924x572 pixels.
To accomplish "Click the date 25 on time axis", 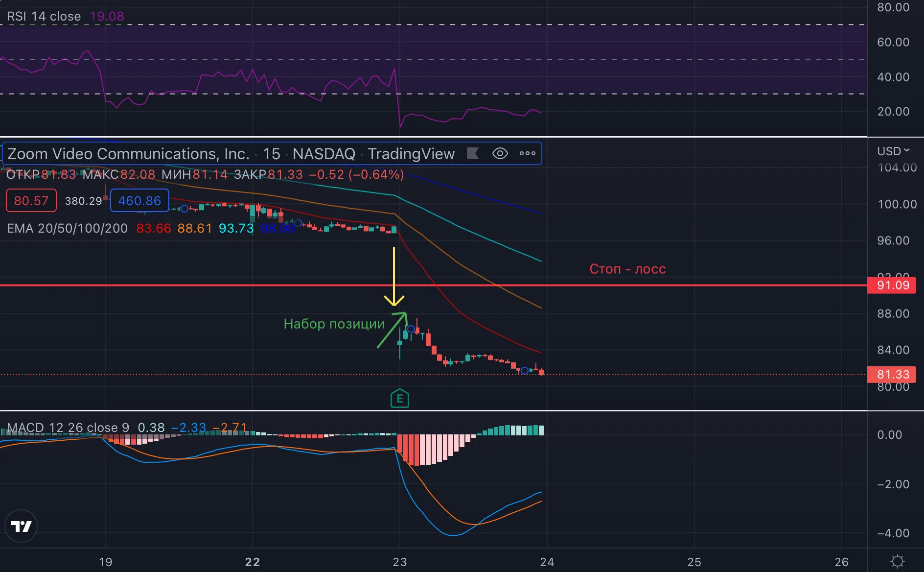I will click(x=694, y=562).
